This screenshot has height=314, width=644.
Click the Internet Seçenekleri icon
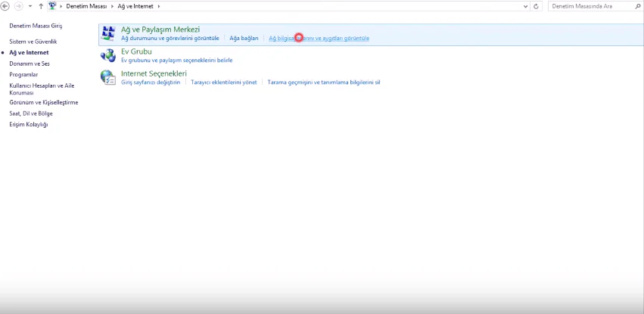108,77
